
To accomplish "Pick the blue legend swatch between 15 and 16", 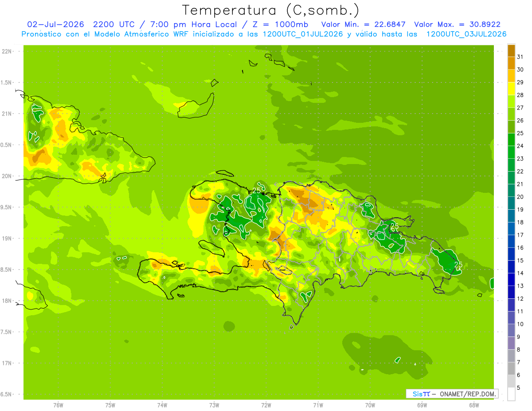I will point(511,254).
